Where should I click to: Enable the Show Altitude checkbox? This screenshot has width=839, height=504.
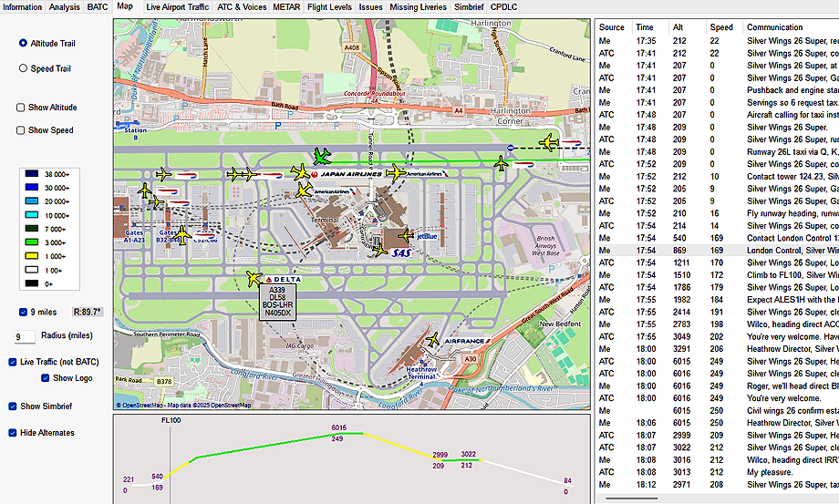pyautogui.click(x=21, y=108)
